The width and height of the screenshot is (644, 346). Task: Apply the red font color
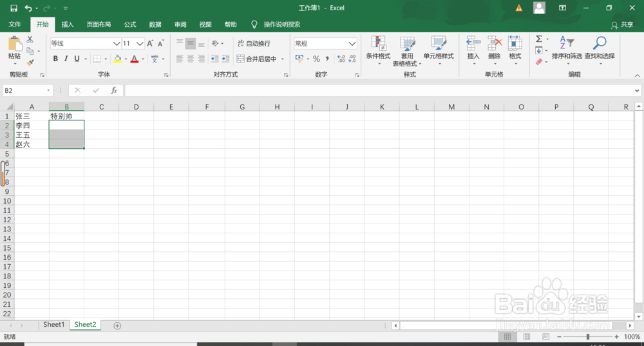tap(135, 59)
